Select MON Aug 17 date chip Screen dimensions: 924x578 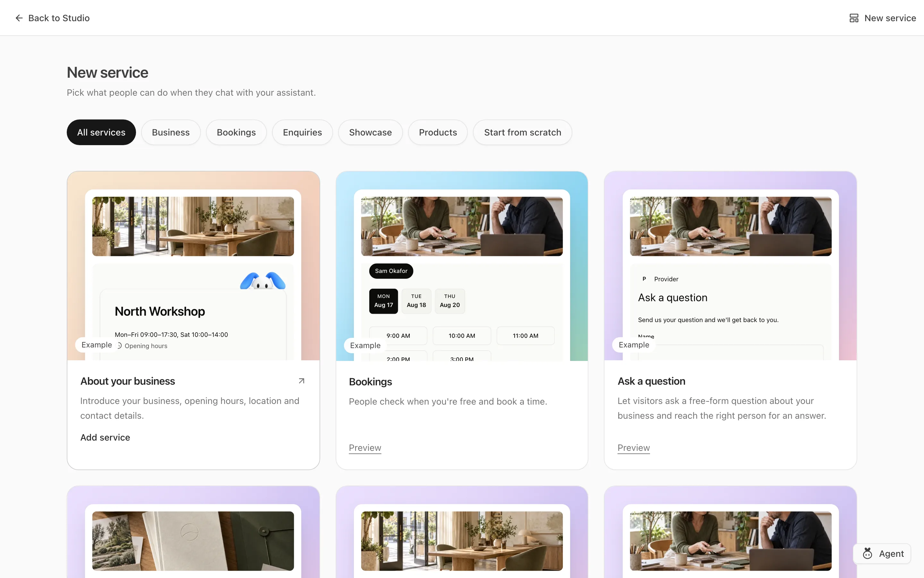point(383,301)
